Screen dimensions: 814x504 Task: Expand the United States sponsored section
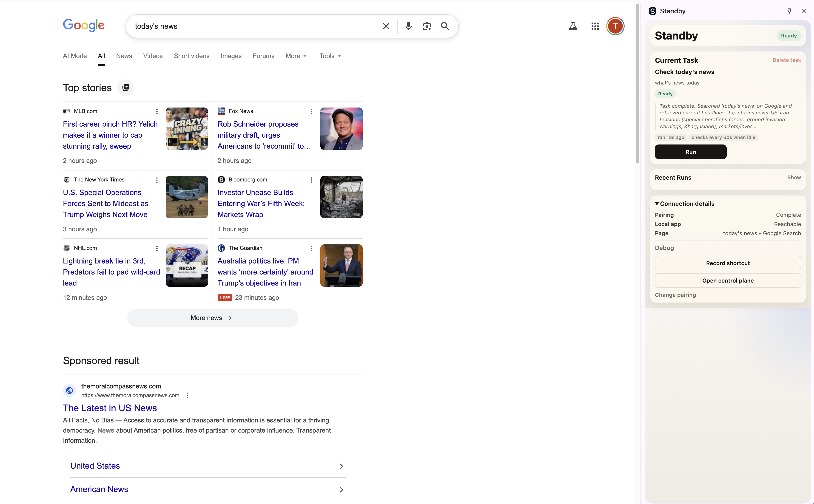coord(341,466)
